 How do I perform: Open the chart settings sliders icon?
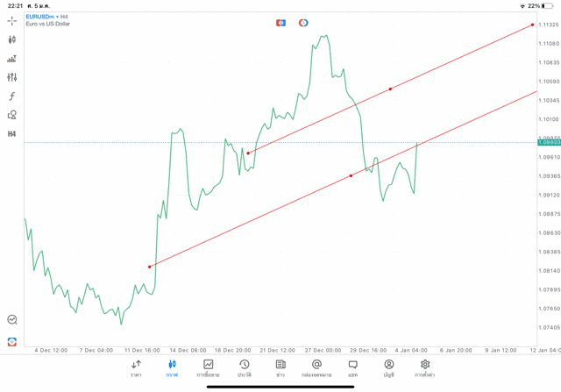[12, 77]
